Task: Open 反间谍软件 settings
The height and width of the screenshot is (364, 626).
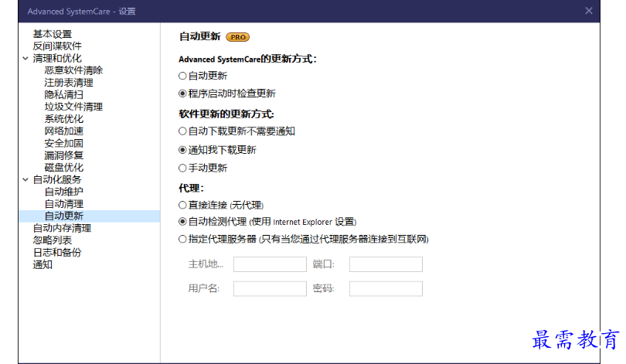Action: click(x=57, y=46)
